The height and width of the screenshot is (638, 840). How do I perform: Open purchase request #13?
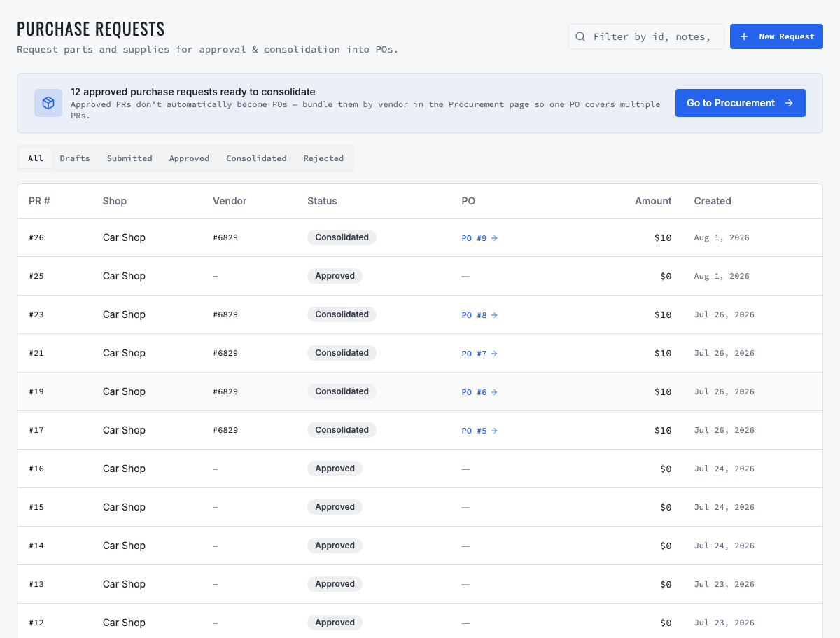tap(420, 584)
